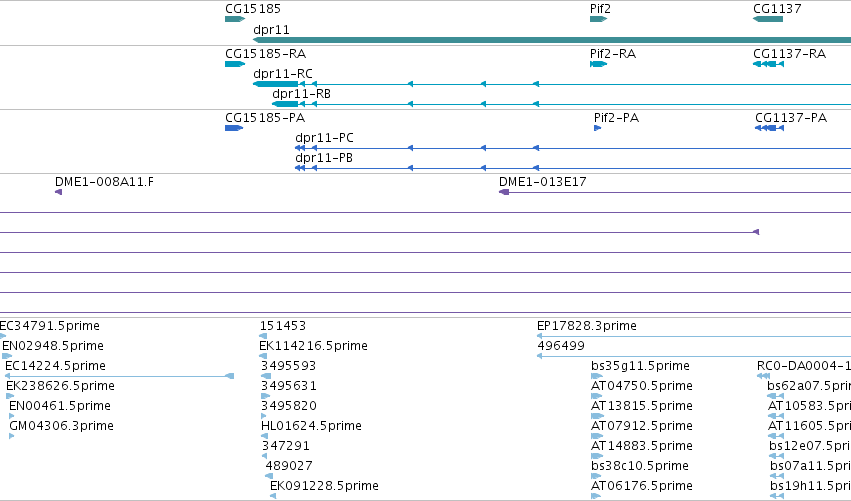Click the AT07912.5prime label

tap(642, 426)
